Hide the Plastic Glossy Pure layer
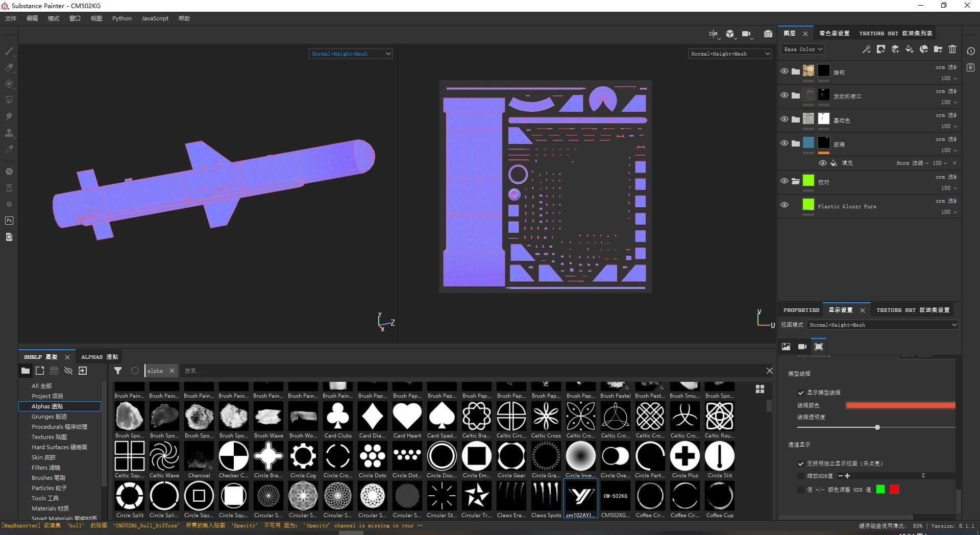 (x=785, y=205)
